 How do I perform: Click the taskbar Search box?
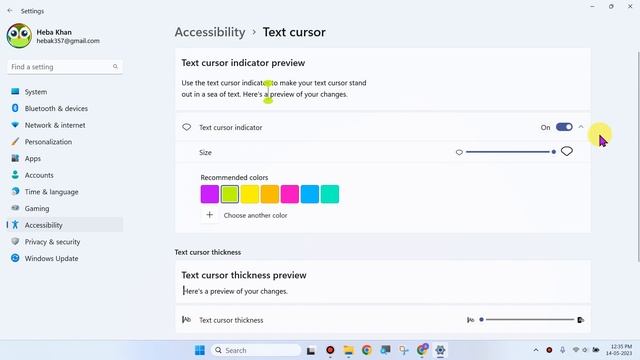click(x=256, y=350)
